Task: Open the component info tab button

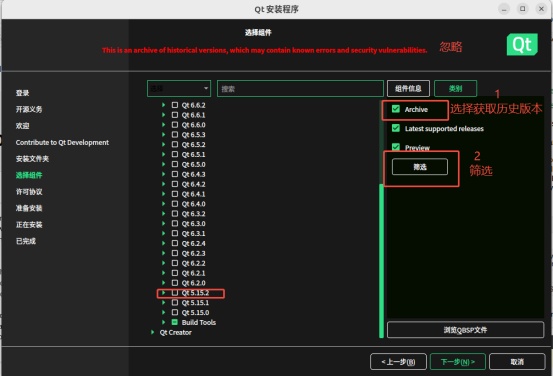Action: pyautogui.click(x=408, y=88)
